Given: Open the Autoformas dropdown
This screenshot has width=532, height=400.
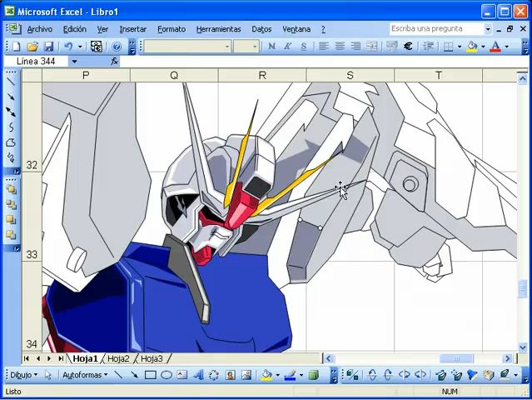Looking at the screenshot, I should [x=85, y=375].
